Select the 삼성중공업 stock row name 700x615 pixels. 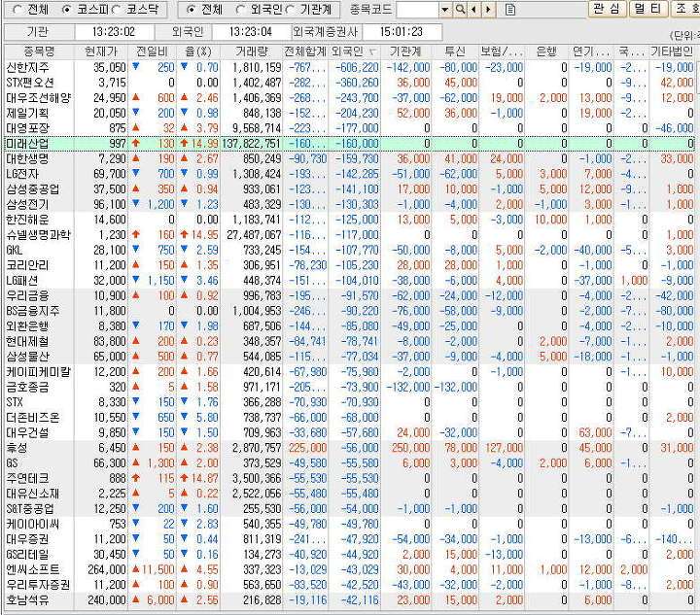pos(33,189)
